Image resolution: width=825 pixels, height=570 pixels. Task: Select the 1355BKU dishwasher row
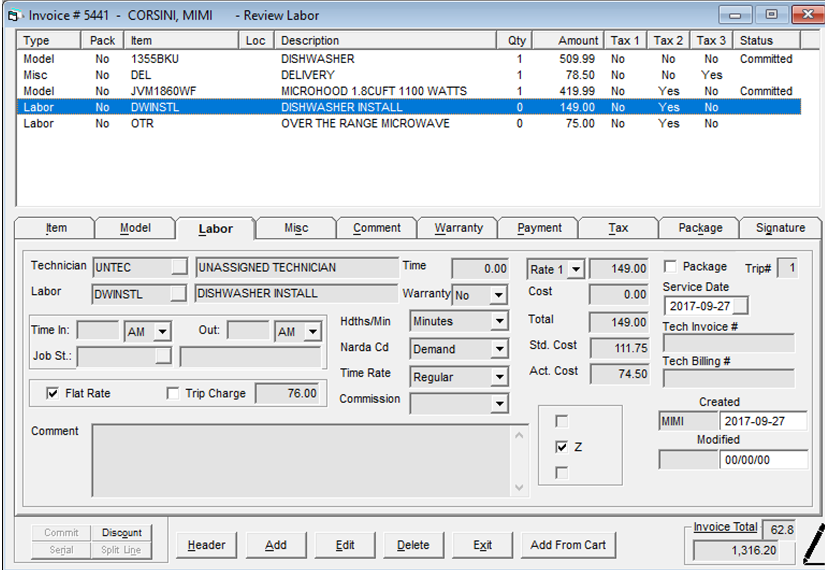409,59
